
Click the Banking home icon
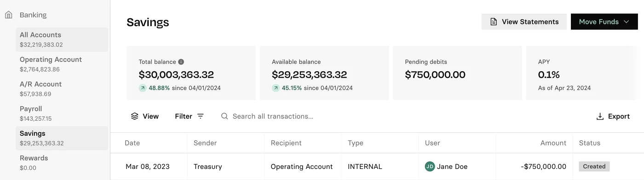tap(9, 15)
